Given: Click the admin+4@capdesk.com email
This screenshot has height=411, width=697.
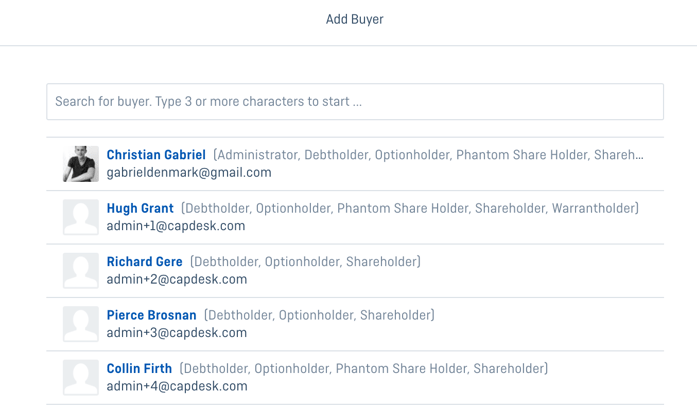Looking at the screenshot, I should coord(177,386).
